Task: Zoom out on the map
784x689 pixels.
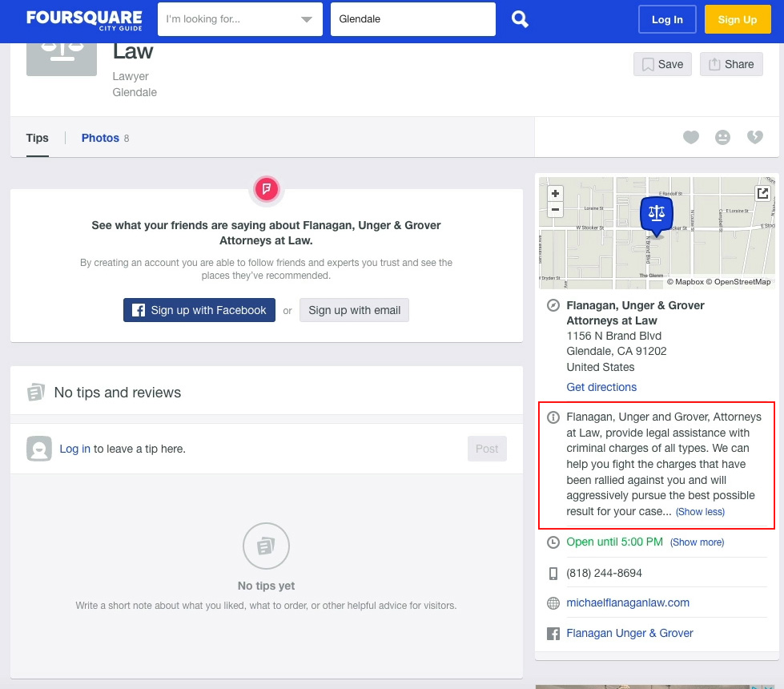Action: point(556,210)
